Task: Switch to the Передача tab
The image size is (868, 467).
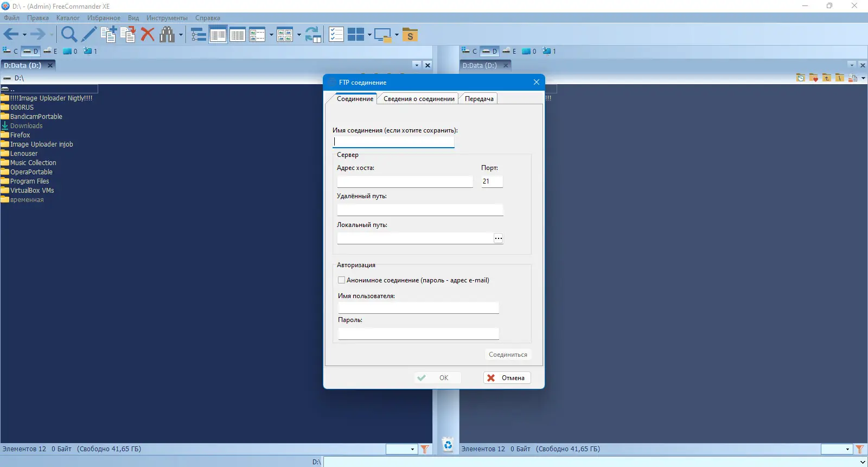Action: click(x=479, y=99)
